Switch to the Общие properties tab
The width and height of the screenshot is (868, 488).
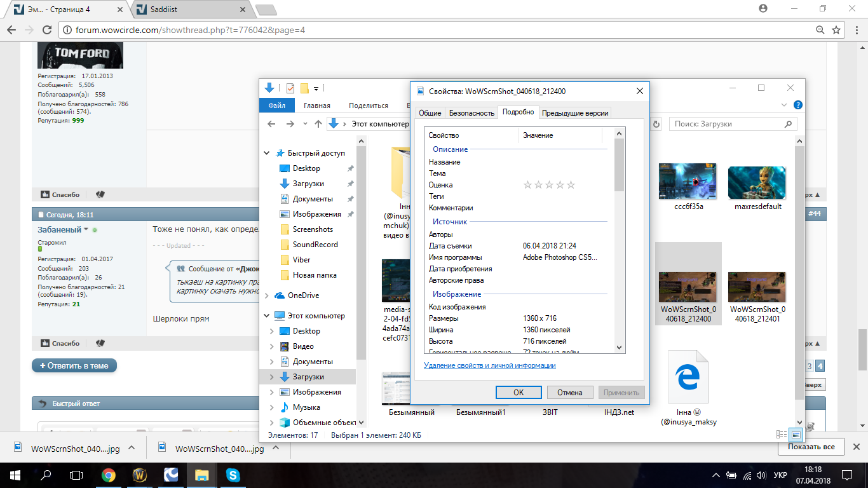pos(430,112)
